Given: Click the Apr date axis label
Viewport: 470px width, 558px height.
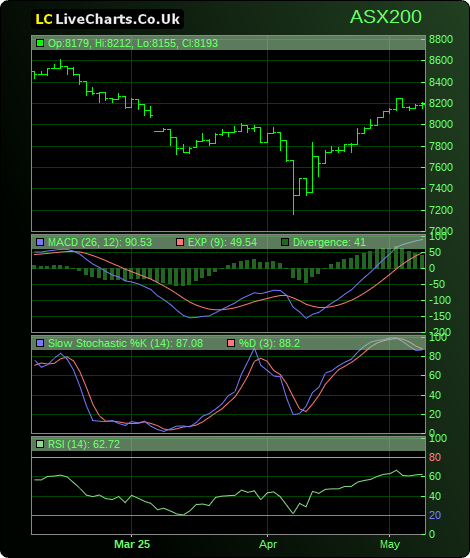Looking at the screenshot, I should 268,544.
